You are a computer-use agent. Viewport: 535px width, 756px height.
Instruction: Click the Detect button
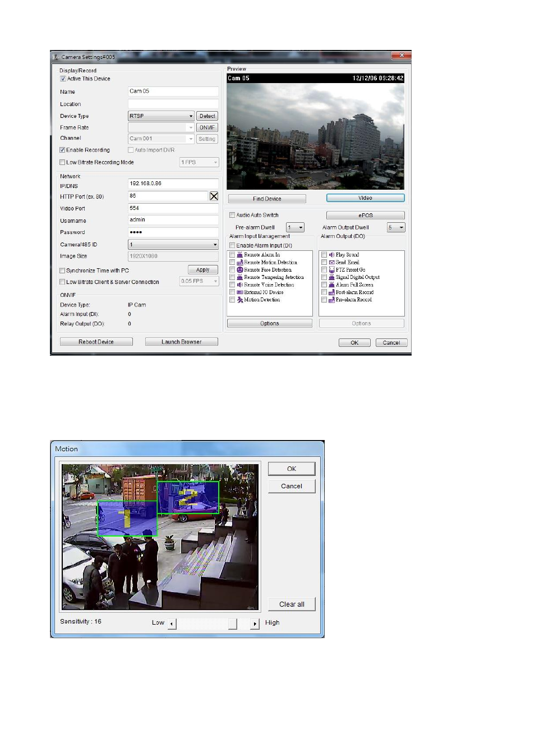point(207,116)
